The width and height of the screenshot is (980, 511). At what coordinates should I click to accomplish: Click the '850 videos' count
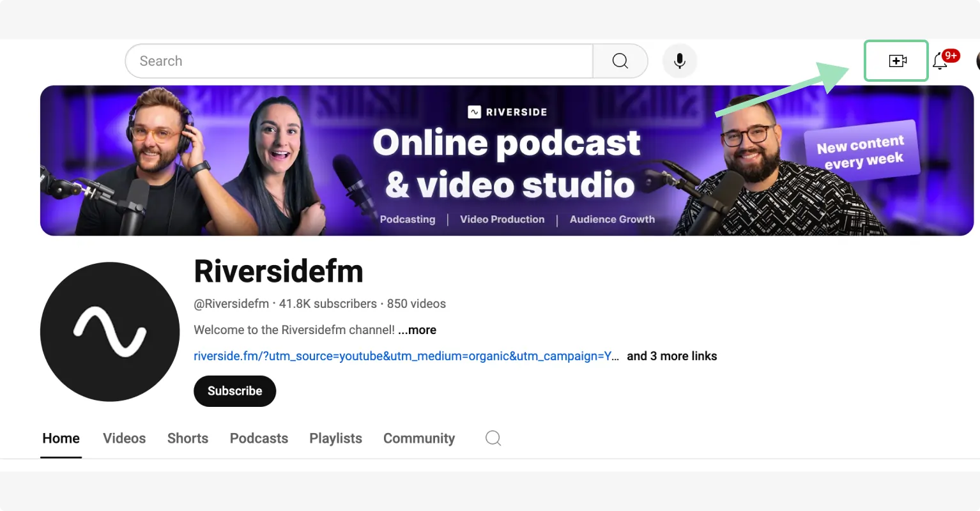point(417,303)
